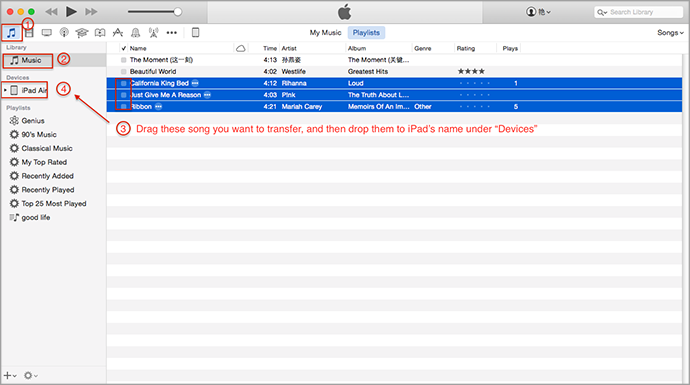The width and height of the screenshot is (690, 385).
Task: Toggle checkbox for The Moment song
Action: click(124, 60)
